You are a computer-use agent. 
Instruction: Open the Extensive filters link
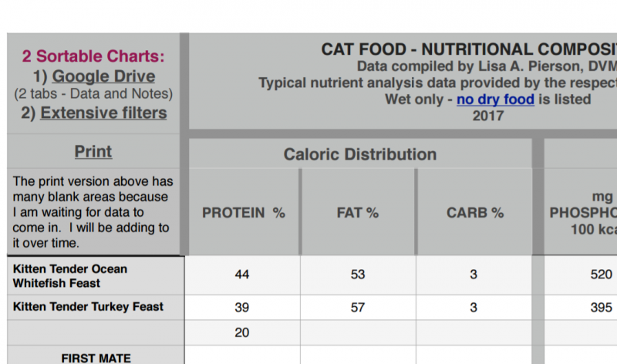click(103, 113)
